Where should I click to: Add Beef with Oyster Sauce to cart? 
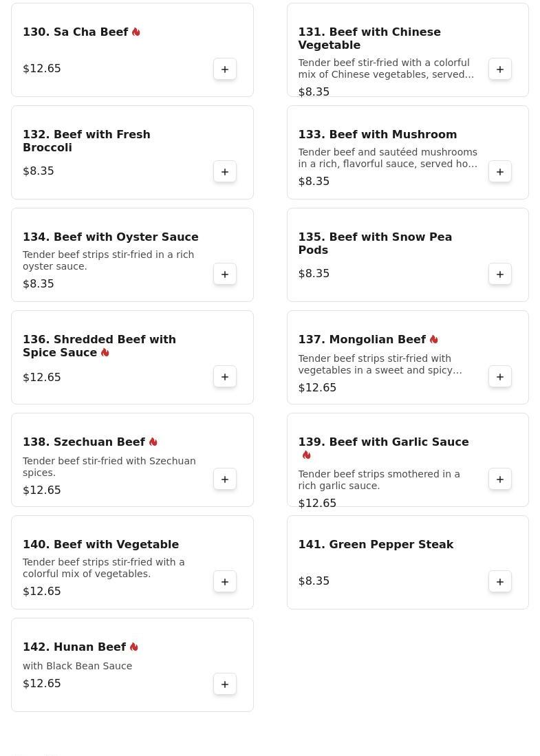coord(225,274)
